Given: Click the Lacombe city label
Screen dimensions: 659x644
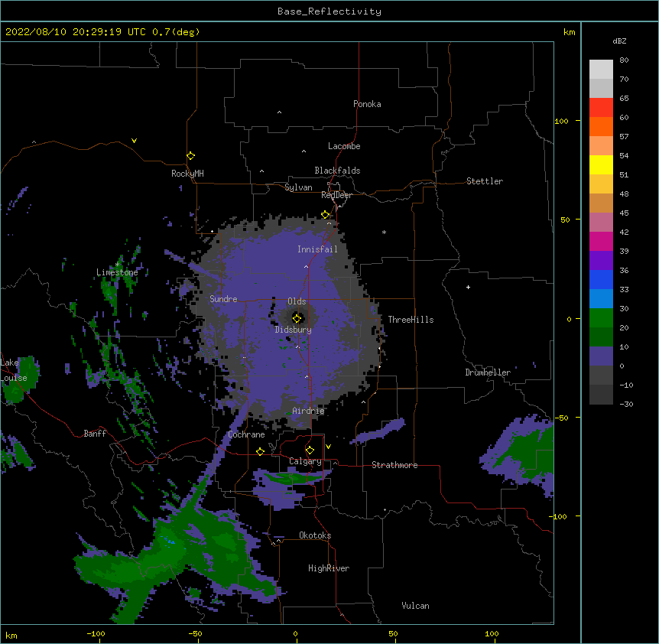Looking at the screenshot, I should [x=344, y=146].
